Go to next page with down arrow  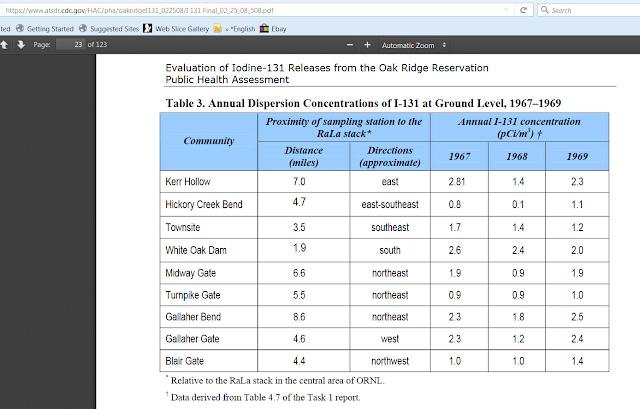pos(21,45)
